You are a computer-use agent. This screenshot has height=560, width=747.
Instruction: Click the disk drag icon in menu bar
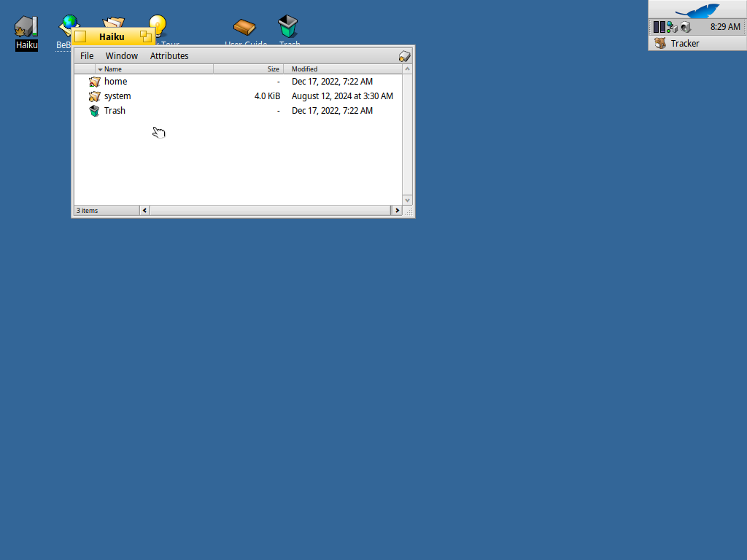(x=404, y=56)
